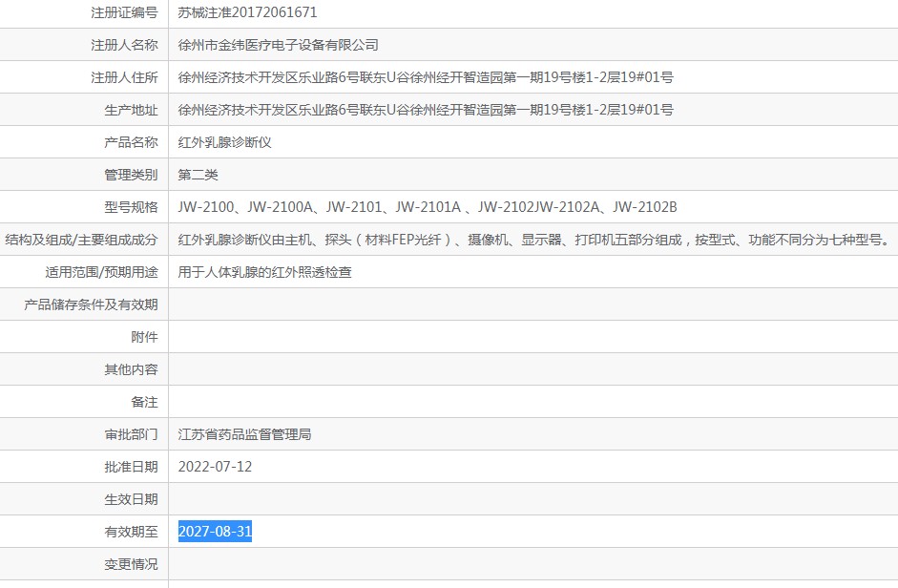Select the 备注 label
This screenshot has height=588, width=898.
coord(144,402)
